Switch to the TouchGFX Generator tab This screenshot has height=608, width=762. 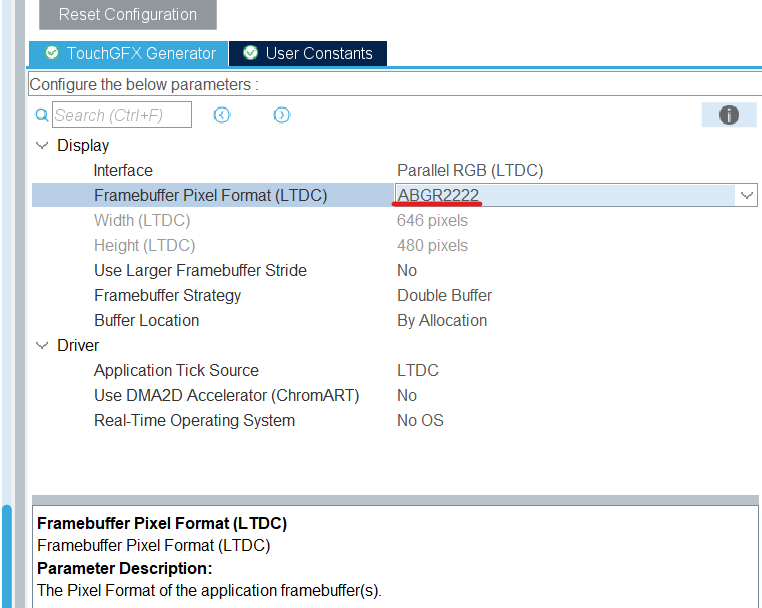(x=140, y=53)
